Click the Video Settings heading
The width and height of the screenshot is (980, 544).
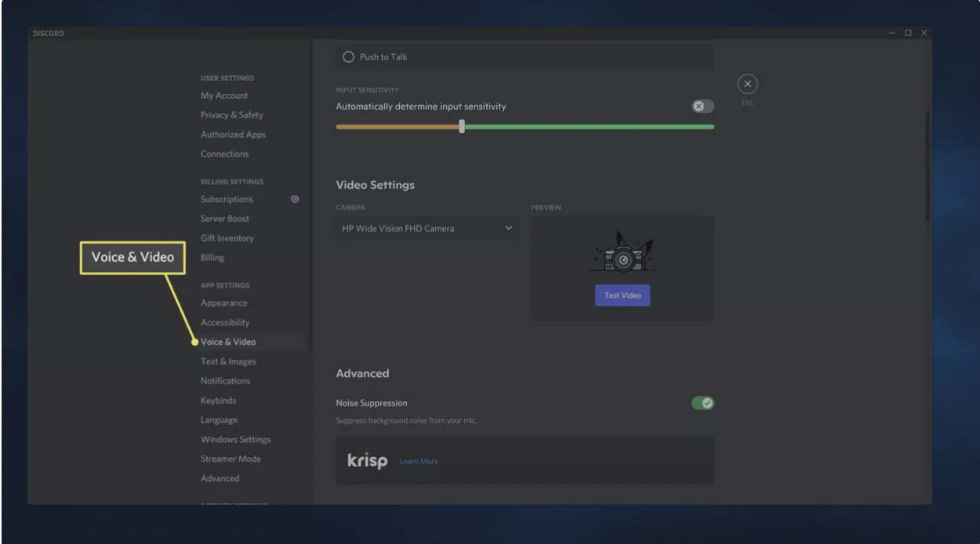[x=375, y=185]
